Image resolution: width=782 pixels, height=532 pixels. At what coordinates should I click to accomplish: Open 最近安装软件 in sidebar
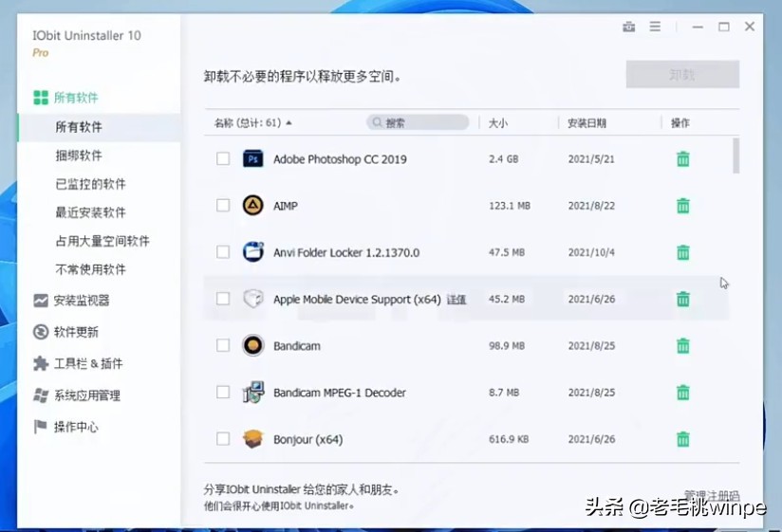point(90,212)
